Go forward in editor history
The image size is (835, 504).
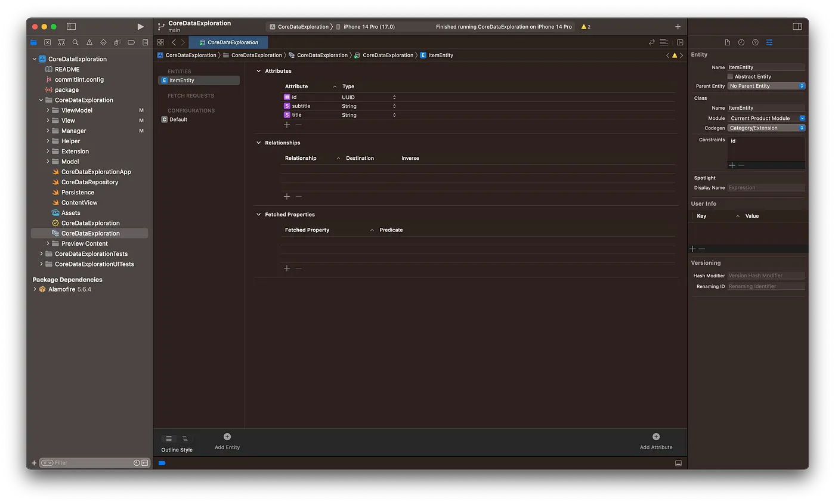pyautogui.click(x=183, y=42)
